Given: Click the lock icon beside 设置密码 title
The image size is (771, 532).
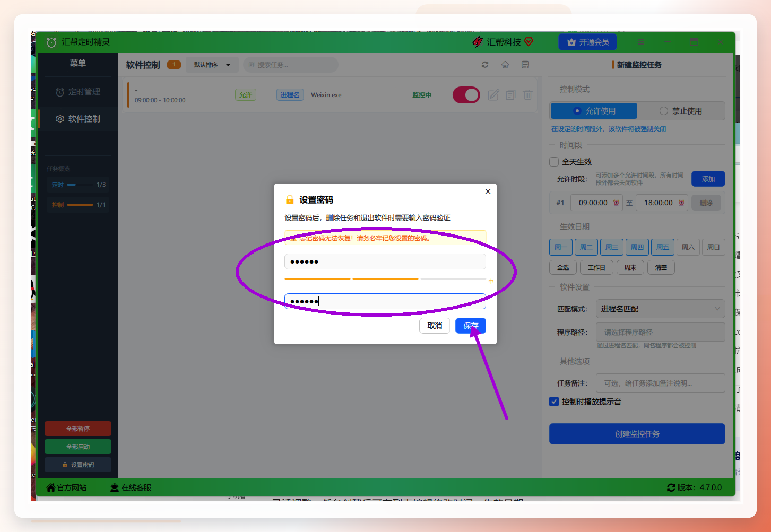Looking at the screenshot, I should pyautogui.click(x=290, y=200).
